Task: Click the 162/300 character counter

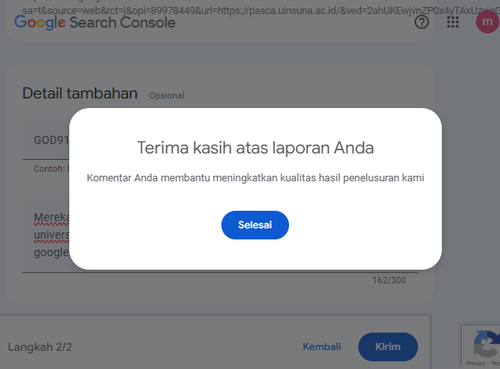Action: pyautogui.click(x=389, y=280)
